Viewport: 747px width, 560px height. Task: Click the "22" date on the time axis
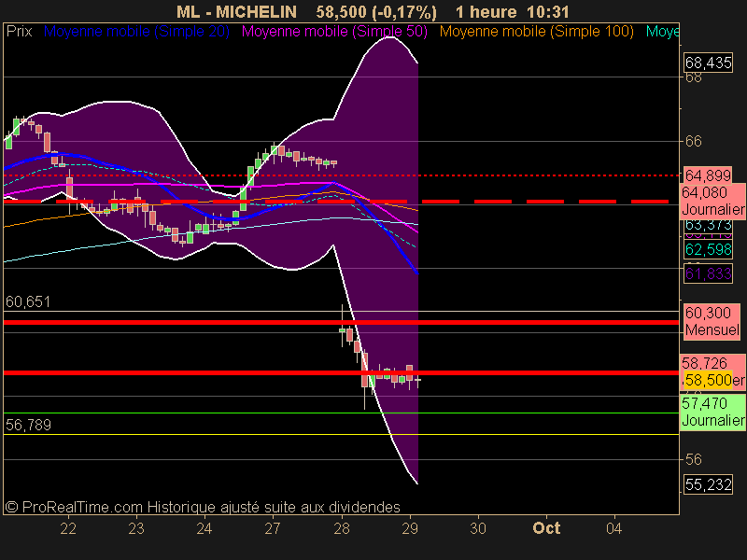click(68, 528)
